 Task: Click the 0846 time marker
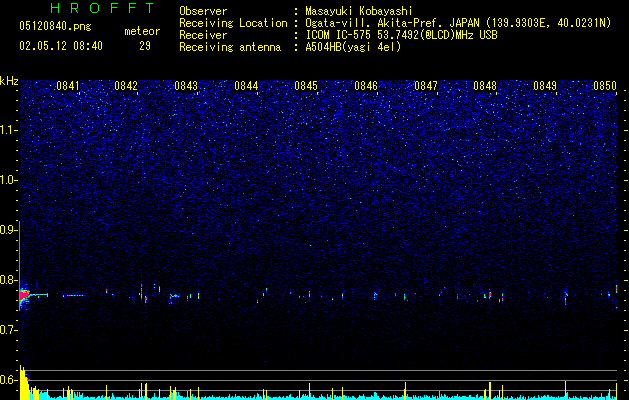(366, 86)
